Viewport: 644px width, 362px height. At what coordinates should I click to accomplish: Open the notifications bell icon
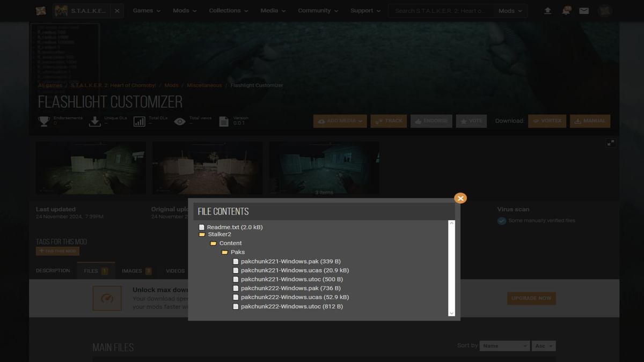click(566, 10)
